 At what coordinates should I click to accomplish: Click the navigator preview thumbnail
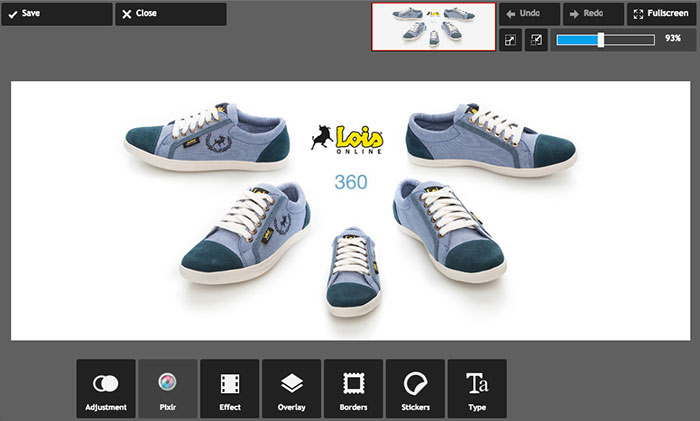click(x=433, y=27)
